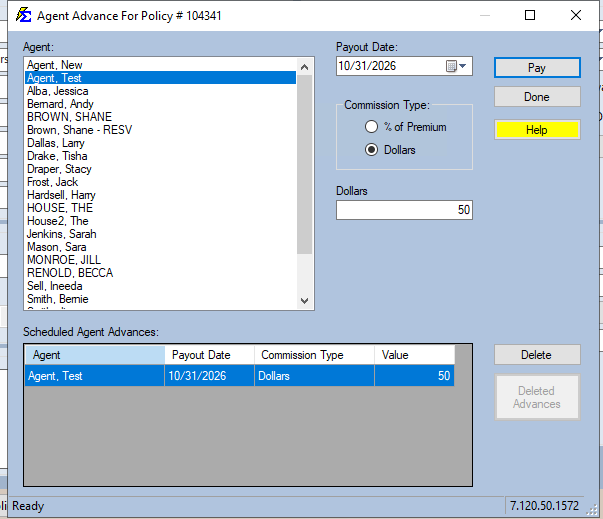Click the Pay button
This screenshot has width=603, height=519.
pos(537,68)
